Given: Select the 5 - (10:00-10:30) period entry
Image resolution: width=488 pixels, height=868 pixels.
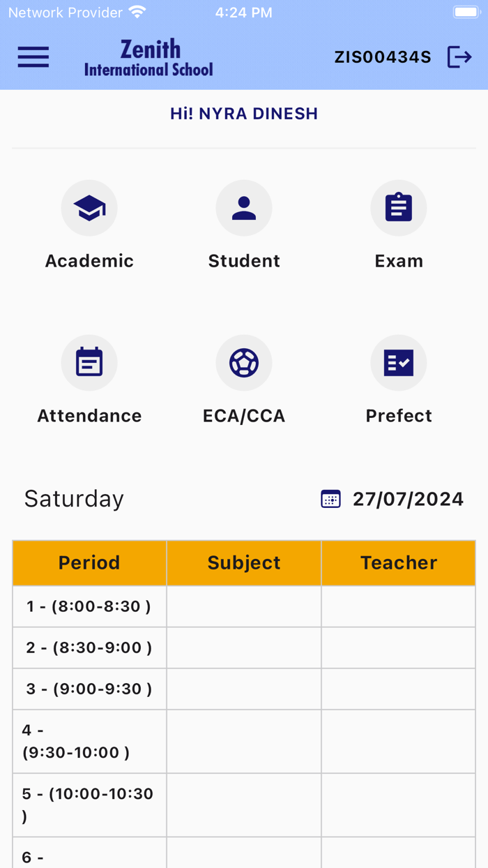Looking at the screenshot, I should pos(89,805).
